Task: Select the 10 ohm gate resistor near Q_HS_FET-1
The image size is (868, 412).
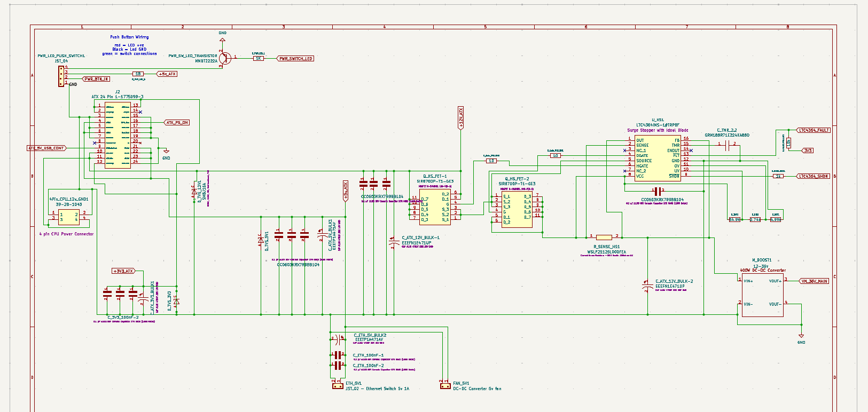Action: pos(491,161)
